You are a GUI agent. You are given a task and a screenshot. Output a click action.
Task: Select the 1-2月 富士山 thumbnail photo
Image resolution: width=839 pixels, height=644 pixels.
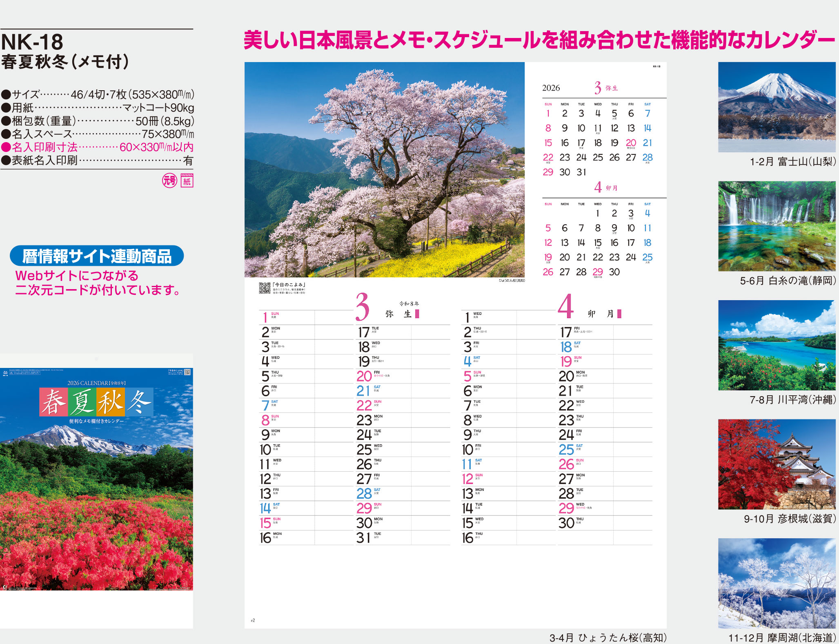(x=777, y=107)
